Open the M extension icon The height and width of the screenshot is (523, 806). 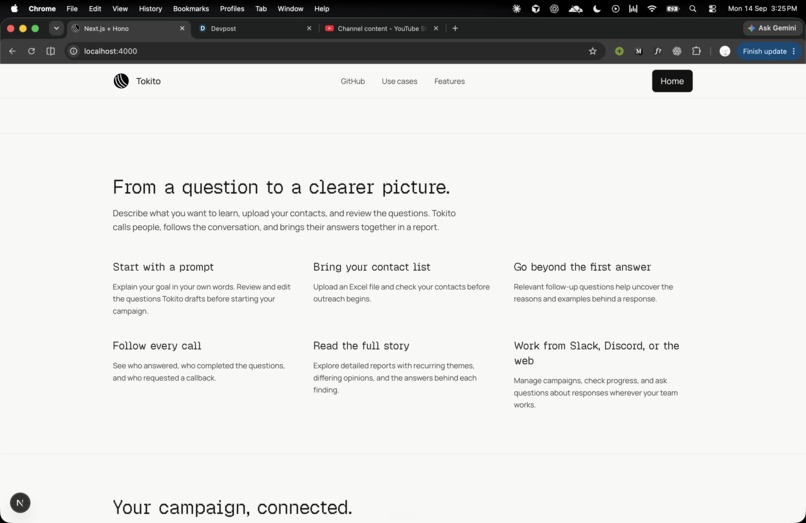coord(638,51)
